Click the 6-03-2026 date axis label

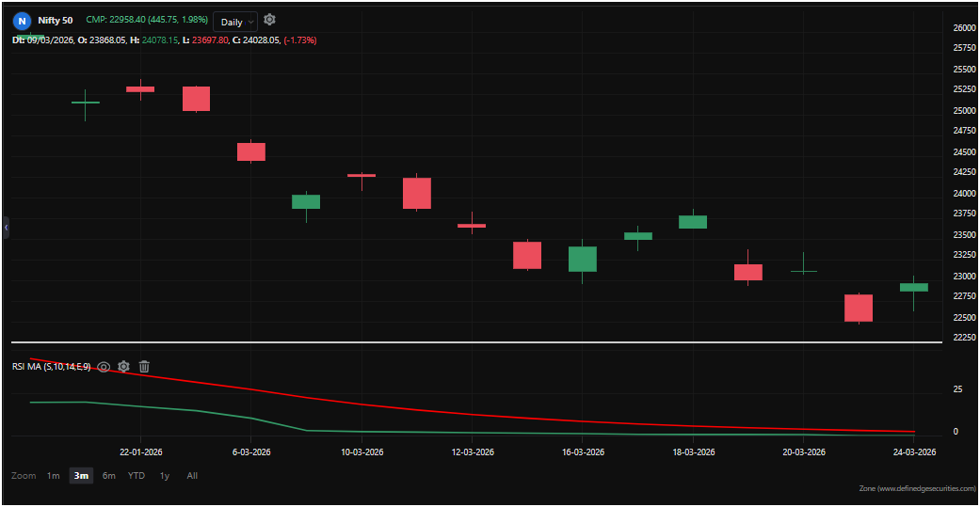(x=250, y=452)
